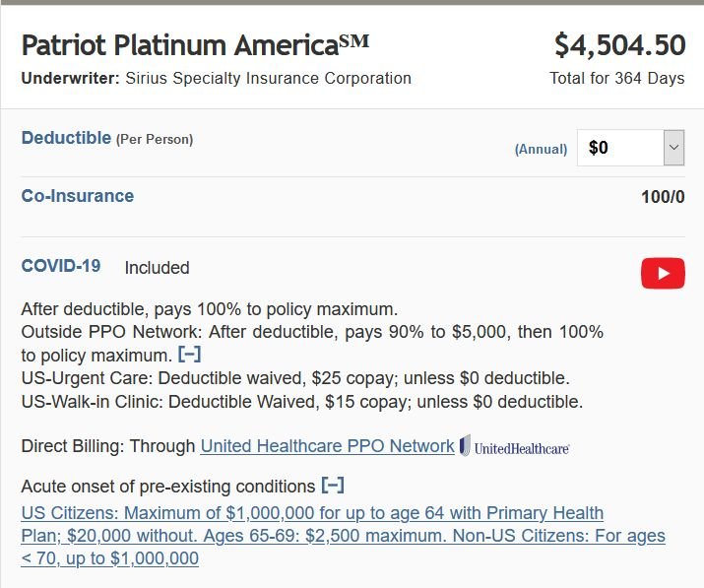Open the United Healthcare PPO Network link
The height and width of the screenshot is (588, 704).
pyautogui.click(x=327, y=446)
